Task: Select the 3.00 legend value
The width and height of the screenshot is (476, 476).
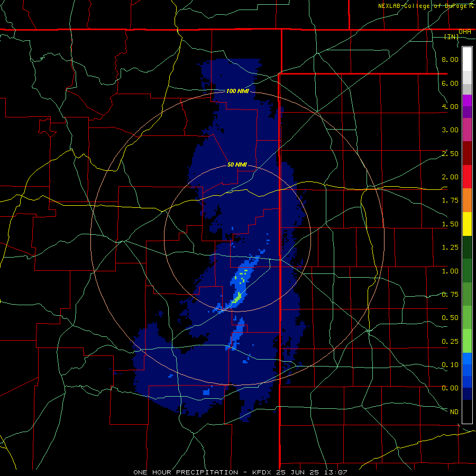Action: coord(450,130)
